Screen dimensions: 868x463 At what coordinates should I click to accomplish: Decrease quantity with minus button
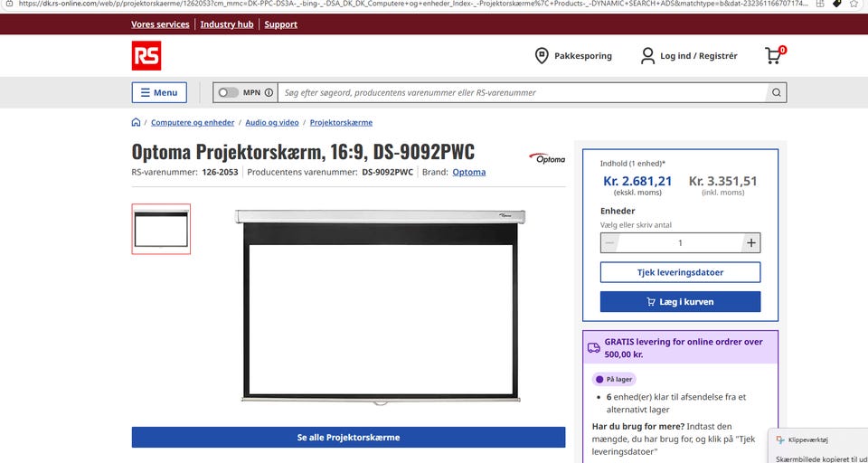(609, 242)
